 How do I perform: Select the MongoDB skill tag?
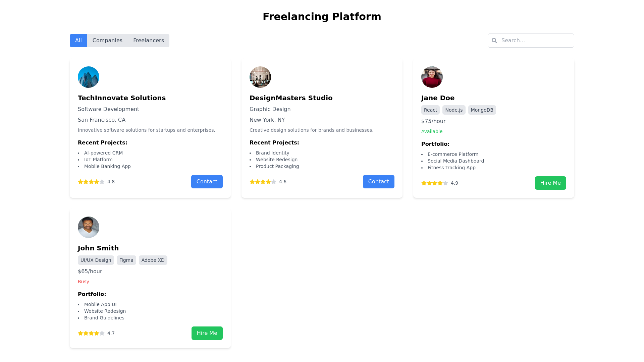(x=482, y=110)
